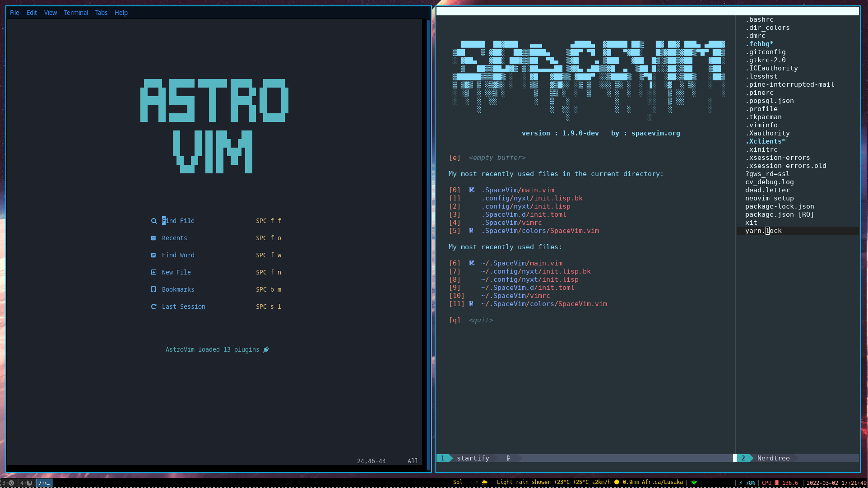Click the yellow moon dot in status bar
The image size is (868, 488).
[617, 482]
